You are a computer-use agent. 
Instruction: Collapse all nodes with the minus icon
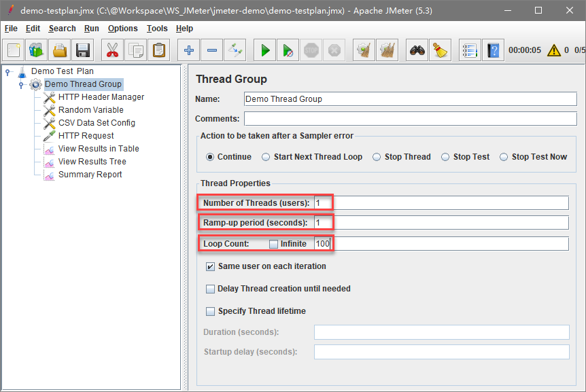(212, 50)
